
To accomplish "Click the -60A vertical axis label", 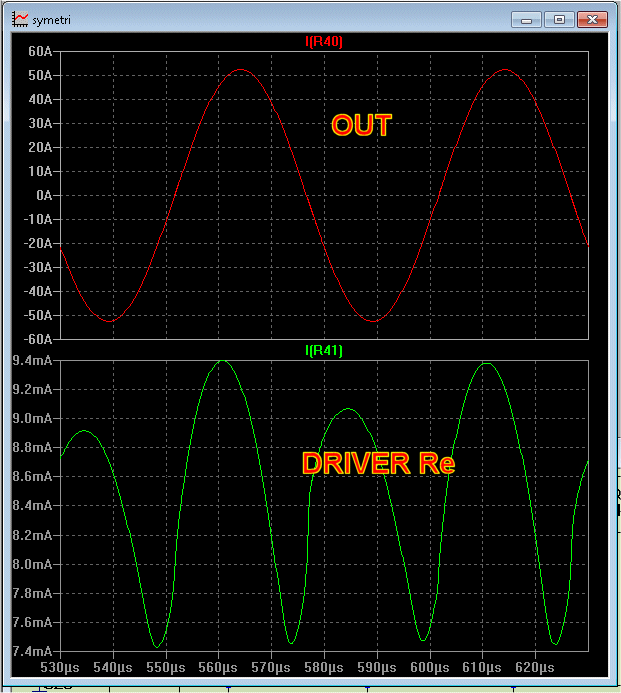I will pos(38,339).
